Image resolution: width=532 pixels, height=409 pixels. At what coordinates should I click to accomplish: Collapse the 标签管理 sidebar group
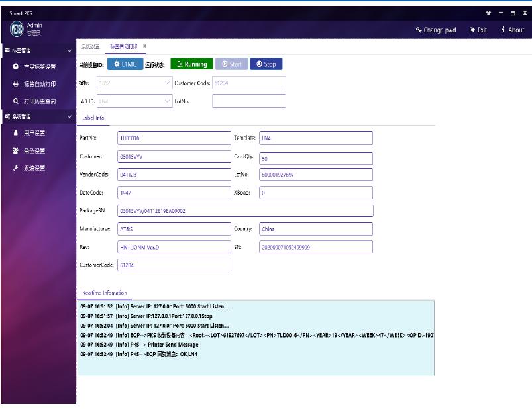(x=70, y=50)
